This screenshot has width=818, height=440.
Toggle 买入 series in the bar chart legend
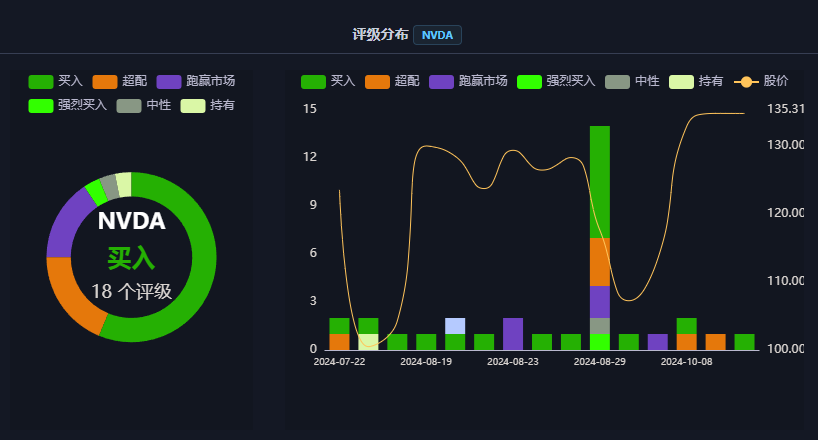pos(328,81)
